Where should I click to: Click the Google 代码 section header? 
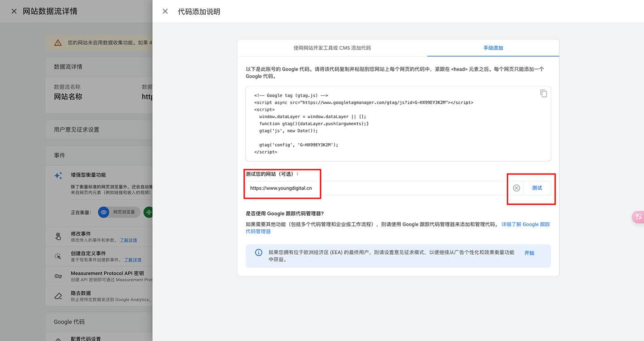point(69,322)
